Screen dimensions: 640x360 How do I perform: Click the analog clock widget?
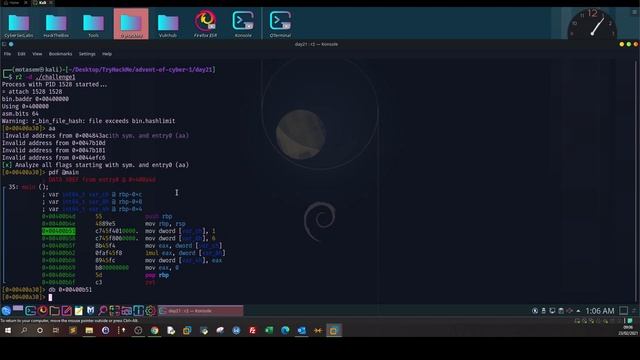tap(592, 24)
